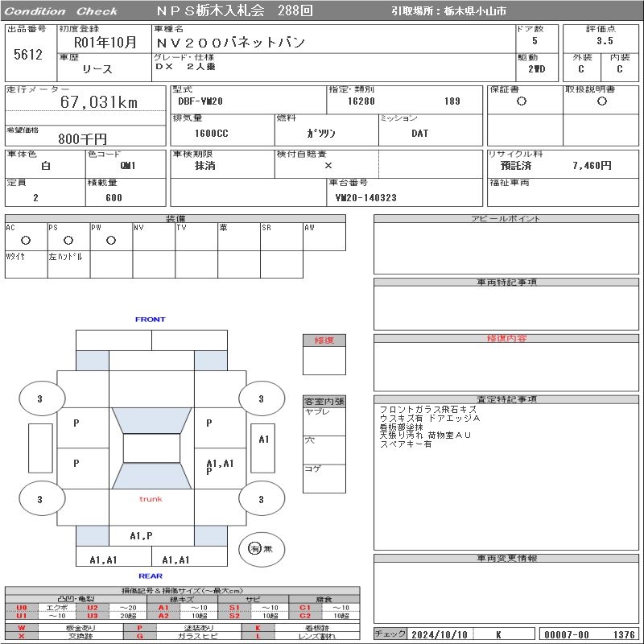Select note ウスキズ有 ドアエッジA
Viewport: 644px width, 644px height.
pos(430,418)
